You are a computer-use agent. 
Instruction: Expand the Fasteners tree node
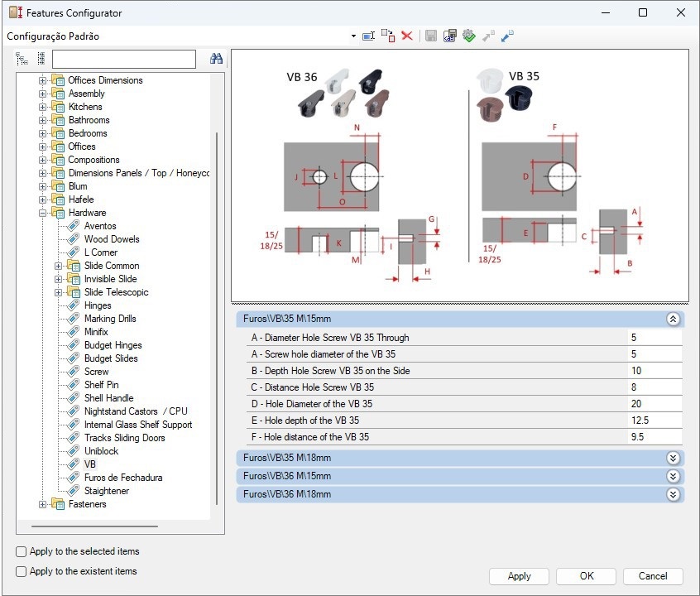coord(42,504)
